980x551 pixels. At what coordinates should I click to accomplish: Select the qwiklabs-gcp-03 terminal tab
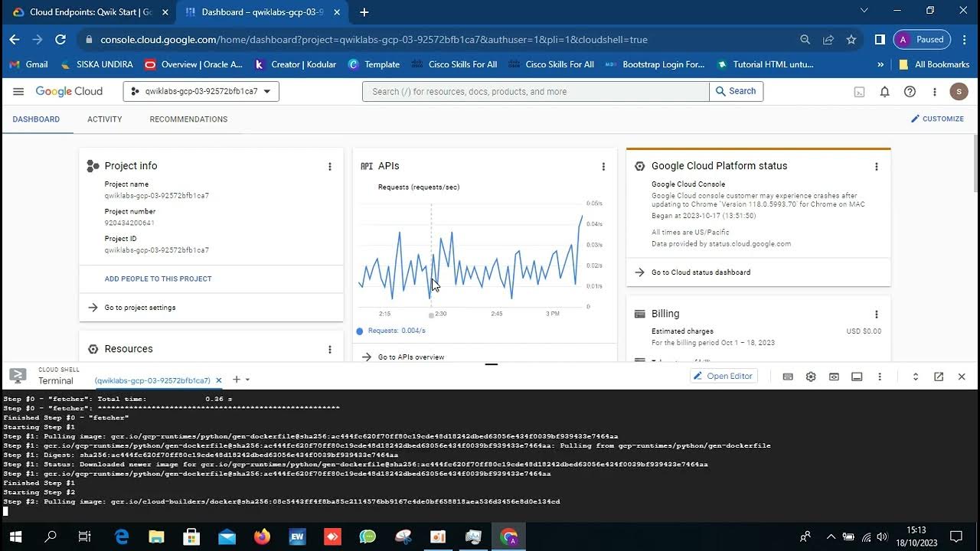click(152, 380)
